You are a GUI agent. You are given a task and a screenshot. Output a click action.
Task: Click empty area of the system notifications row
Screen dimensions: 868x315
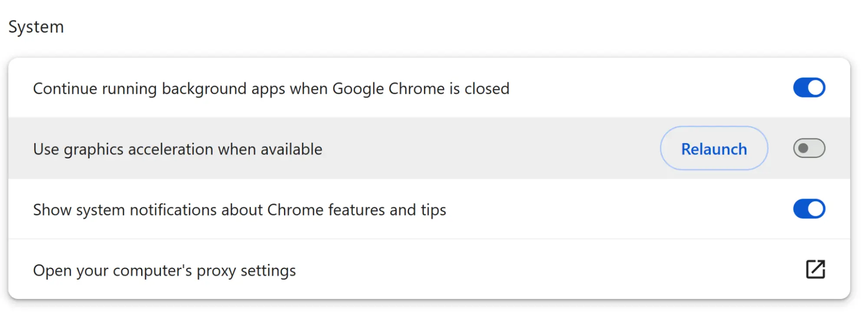click(617, 209)
